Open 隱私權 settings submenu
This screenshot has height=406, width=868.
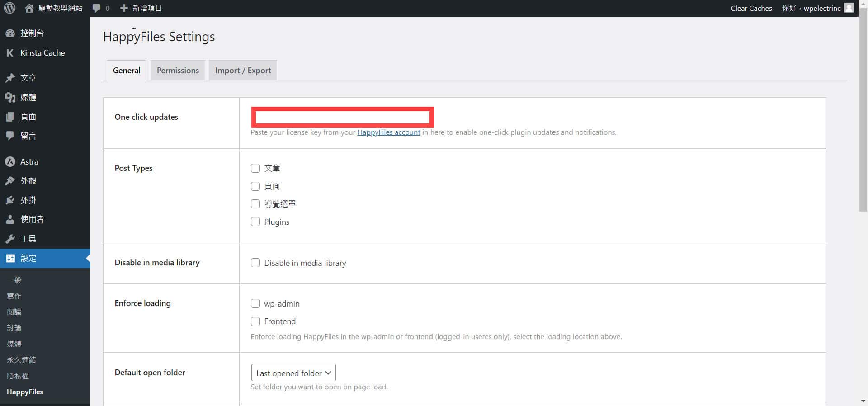point(18,376)
